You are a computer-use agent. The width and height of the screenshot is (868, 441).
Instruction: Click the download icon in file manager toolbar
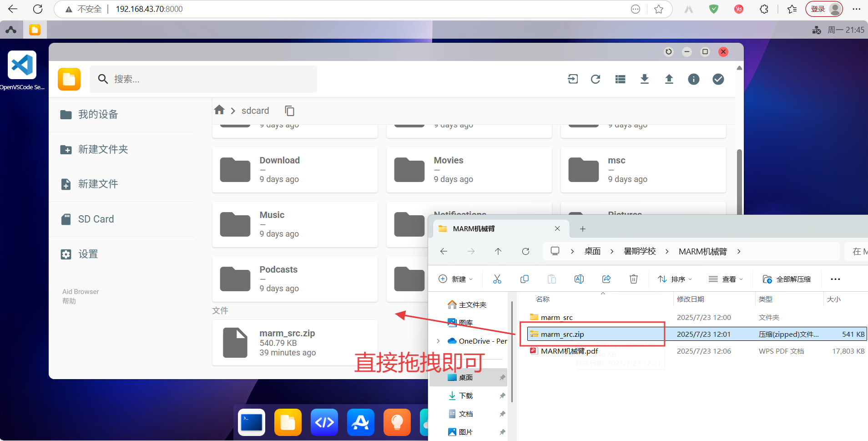(x=644, y=79)
